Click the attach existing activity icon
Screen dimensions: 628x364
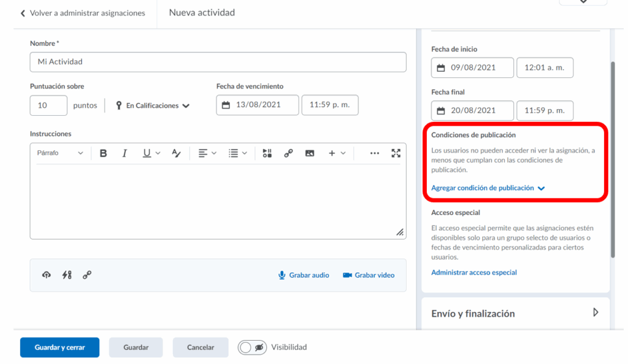[x=67, y=275]
